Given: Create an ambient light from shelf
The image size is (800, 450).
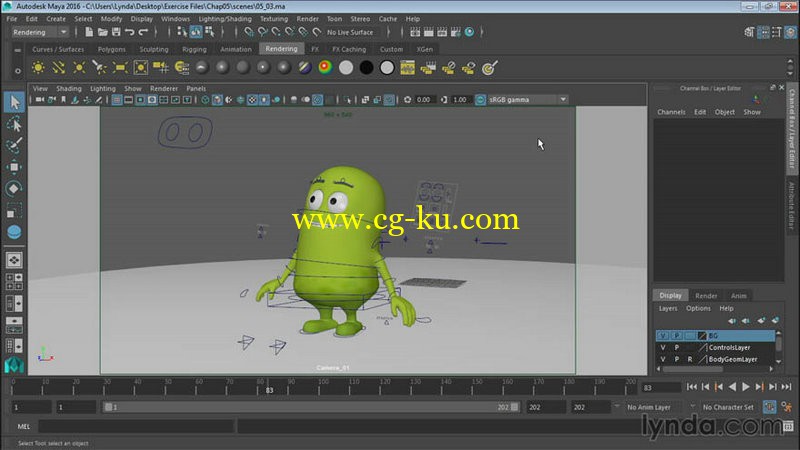Looking at the screenshot, I should pos(38,67).
